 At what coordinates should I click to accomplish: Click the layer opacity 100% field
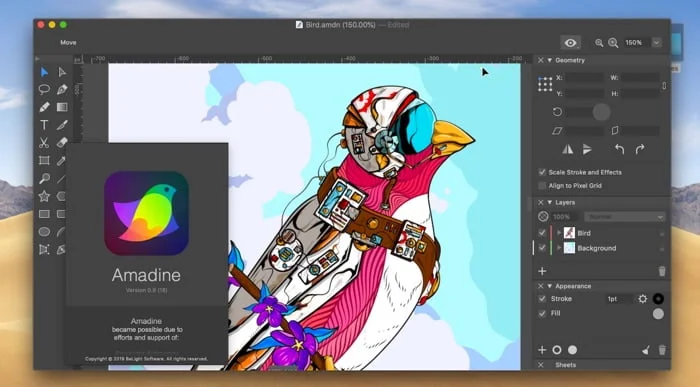pyautogui.click(x=566, y=217)
